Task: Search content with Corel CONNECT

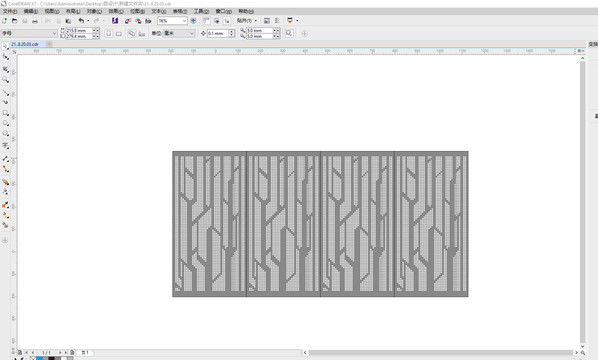Action: pyautogui.click(x=115, y=21)
